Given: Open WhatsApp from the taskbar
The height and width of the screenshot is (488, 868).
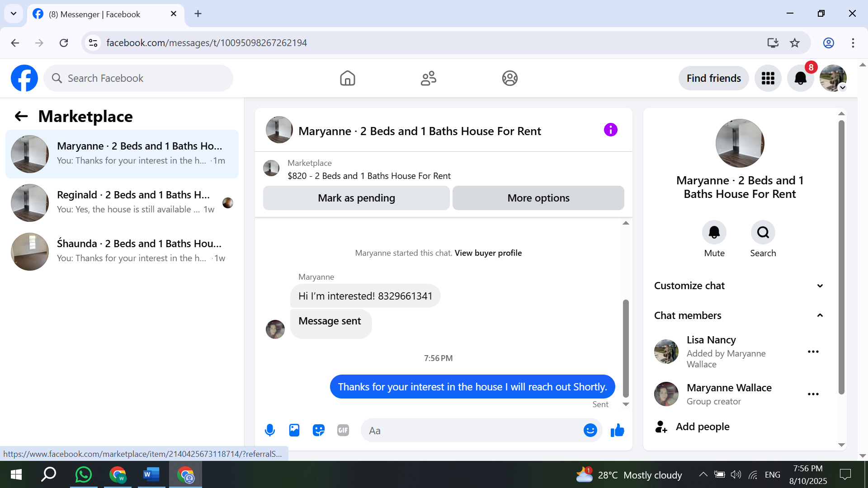Looking at the screenshot, I should pyautogui.click(x=84, y=474).
